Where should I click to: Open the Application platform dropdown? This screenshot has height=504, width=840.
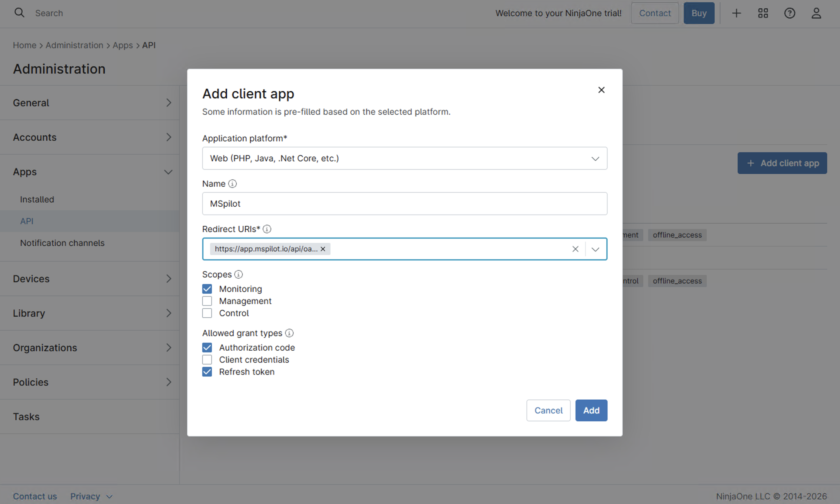405,158
